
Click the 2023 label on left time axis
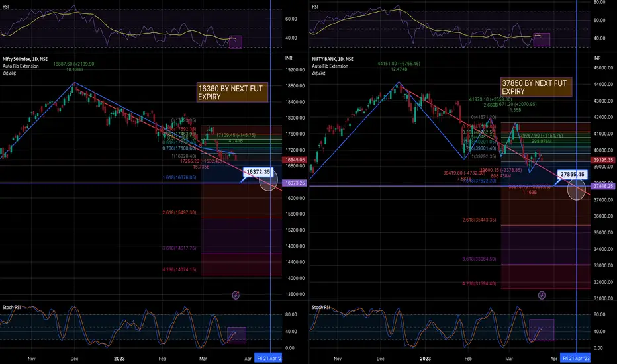pyautogui.click(x=119, y=359)
